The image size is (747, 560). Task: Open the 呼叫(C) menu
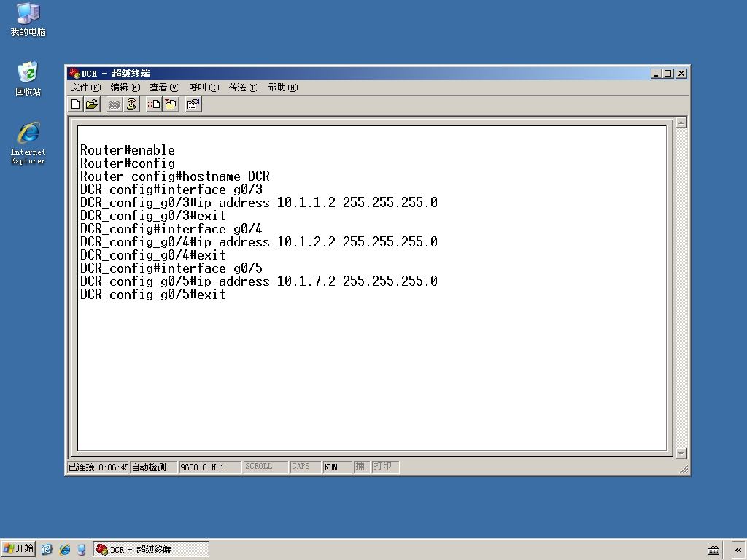point(204,87)
